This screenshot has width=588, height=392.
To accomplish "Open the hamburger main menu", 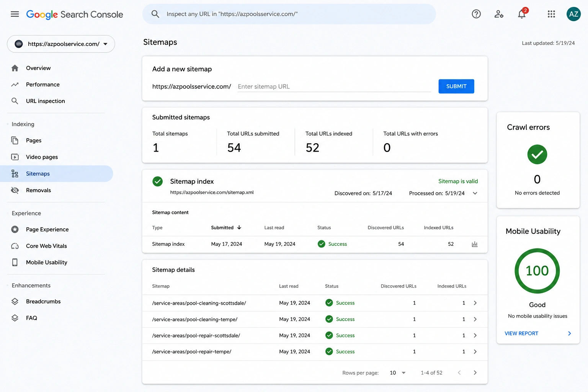I will click(15, 14).
